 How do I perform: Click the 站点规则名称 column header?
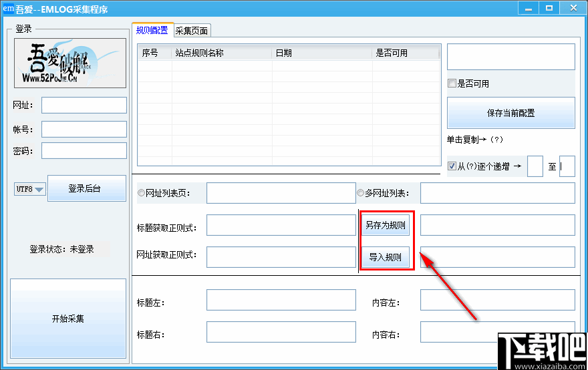pyautogui.click(x=222, y=53)
